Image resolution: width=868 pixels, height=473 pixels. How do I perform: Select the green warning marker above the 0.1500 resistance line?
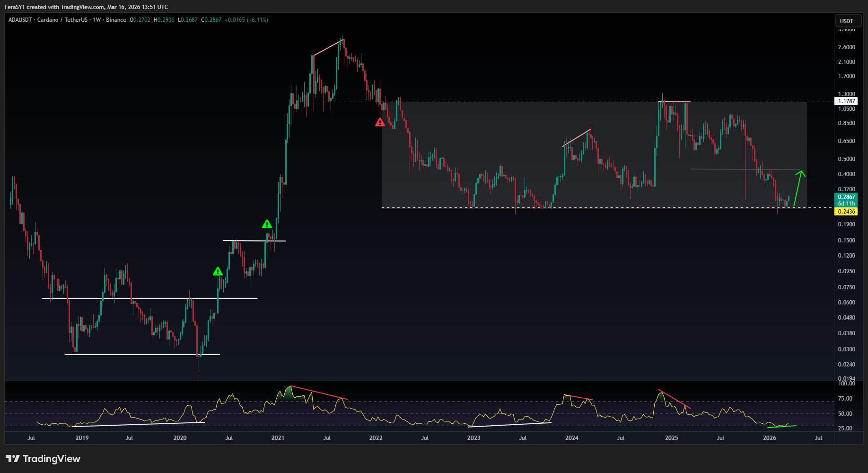[267, 224]
